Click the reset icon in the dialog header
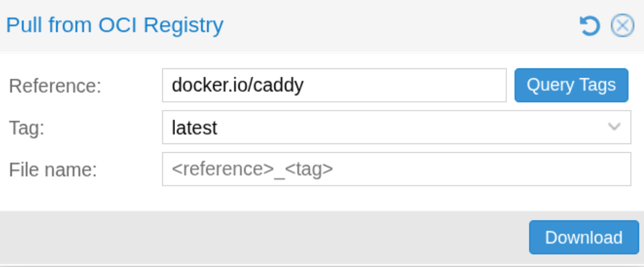Image resolution: width=644 pixels, height=267 pixels. tap(590, 26)
